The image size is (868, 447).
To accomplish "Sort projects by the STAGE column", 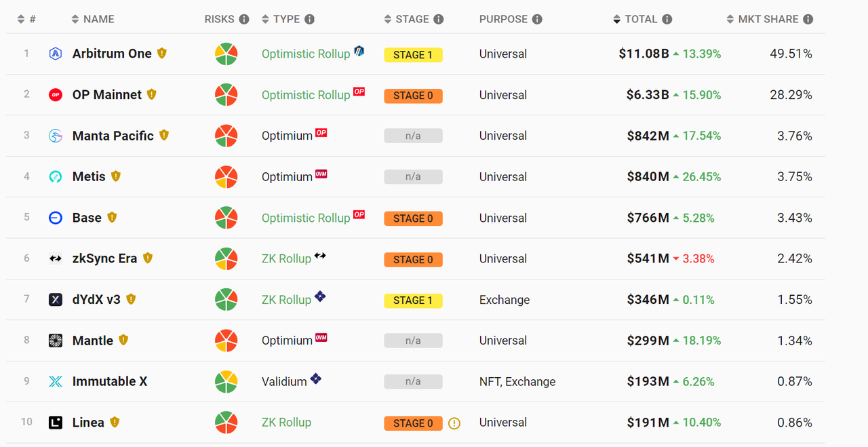I will click(412, 19).
